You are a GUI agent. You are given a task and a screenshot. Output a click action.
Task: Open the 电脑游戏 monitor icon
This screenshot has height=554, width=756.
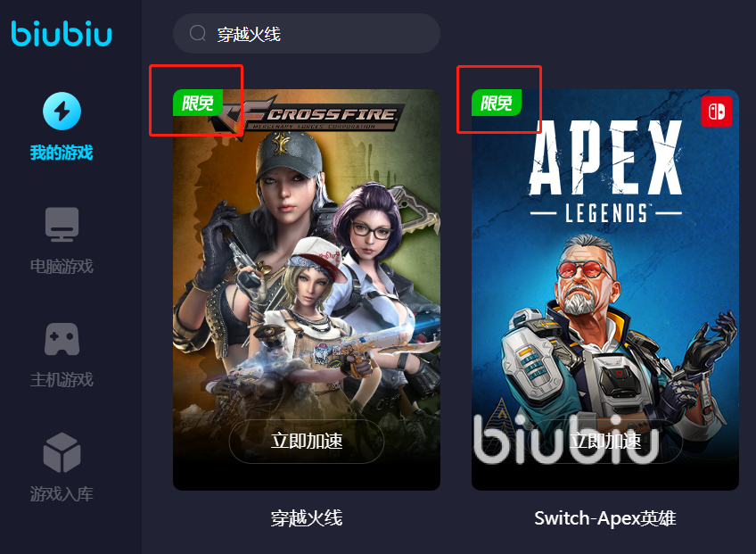coord(62,225)
